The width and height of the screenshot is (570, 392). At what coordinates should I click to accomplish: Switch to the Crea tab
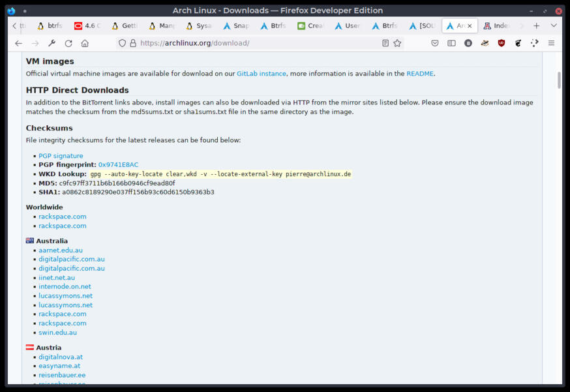pyautogui.click(x=310, y=26)
